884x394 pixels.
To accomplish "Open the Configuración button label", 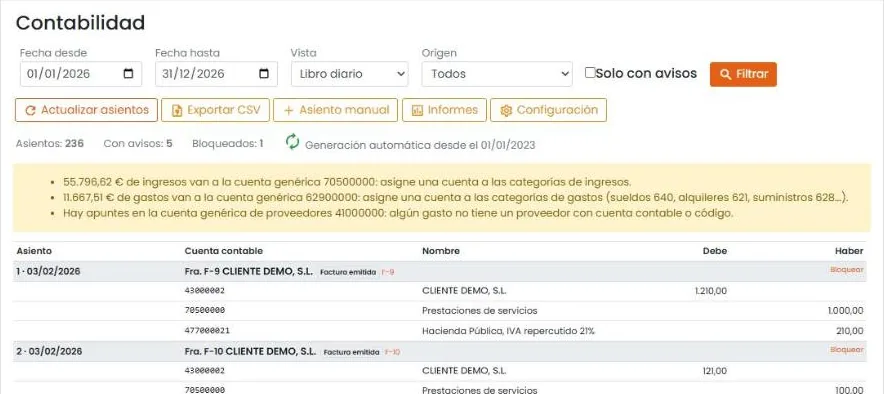I will [x=557, y=110].
